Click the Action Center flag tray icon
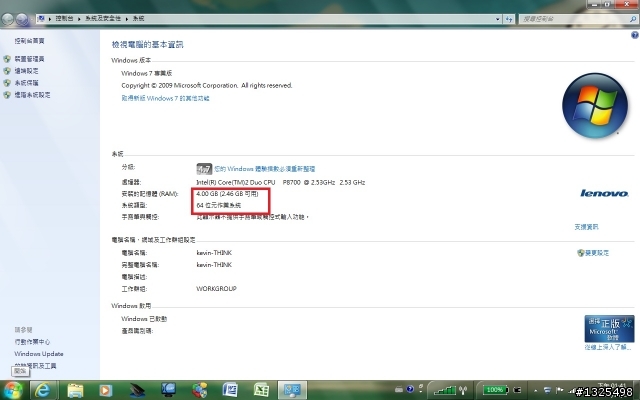Image resolution: width=640 pixels, height=400 pixels. point(560,391)
